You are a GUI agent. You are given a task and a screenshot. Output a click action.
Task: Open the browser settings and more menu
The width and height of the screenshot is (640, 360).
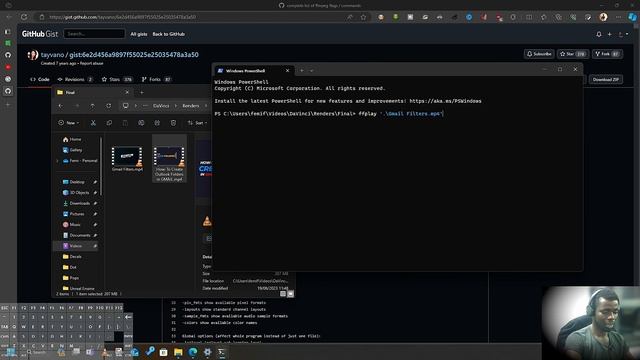click(x=618, y=17)
